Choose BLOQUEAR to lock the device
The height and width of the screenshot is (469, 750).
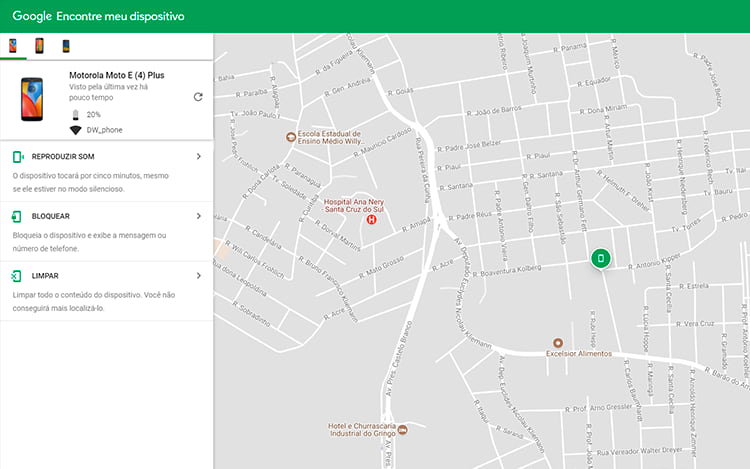[x=51, y=217]
